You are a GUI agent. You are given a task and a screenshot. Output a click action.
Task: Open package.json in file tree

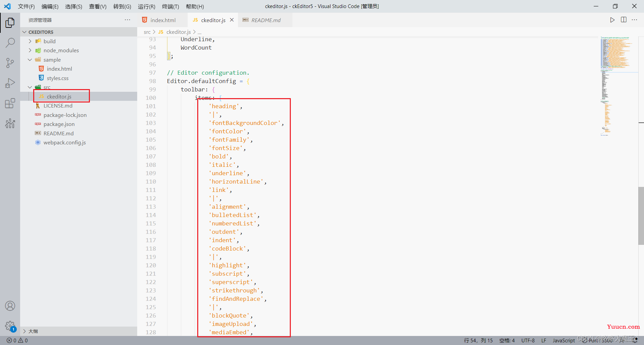79,124
